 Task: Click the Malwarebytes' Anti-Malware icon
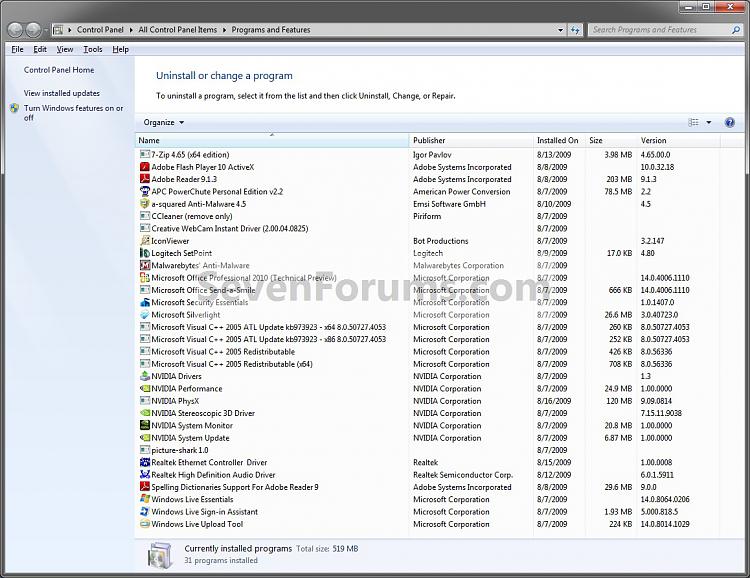point(144,266)
